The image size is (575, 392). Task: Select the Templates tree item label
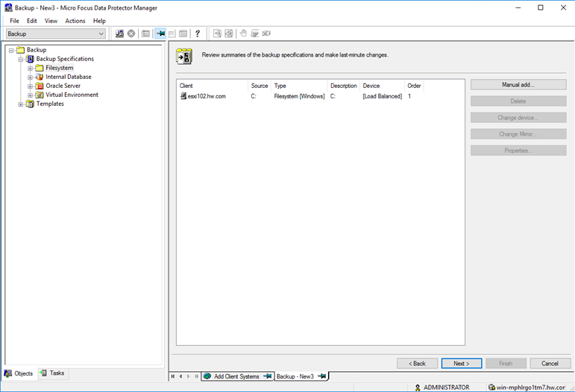(x=50, y=104)
